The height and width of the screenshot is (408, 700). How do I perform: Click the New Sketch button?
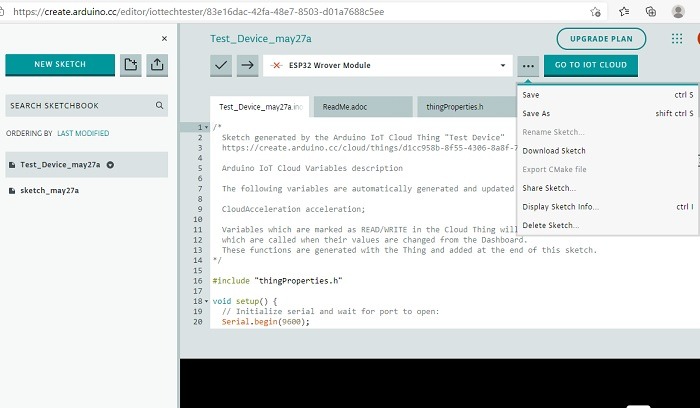pyautogui.click(x=60, y=65)
